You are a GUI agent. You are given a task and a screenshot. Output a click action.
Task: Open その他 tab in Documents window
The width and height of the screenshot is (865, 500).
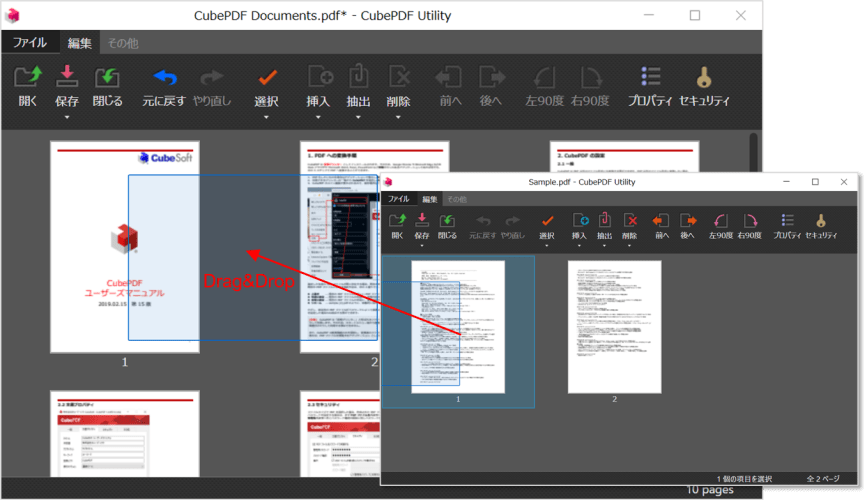122,43
